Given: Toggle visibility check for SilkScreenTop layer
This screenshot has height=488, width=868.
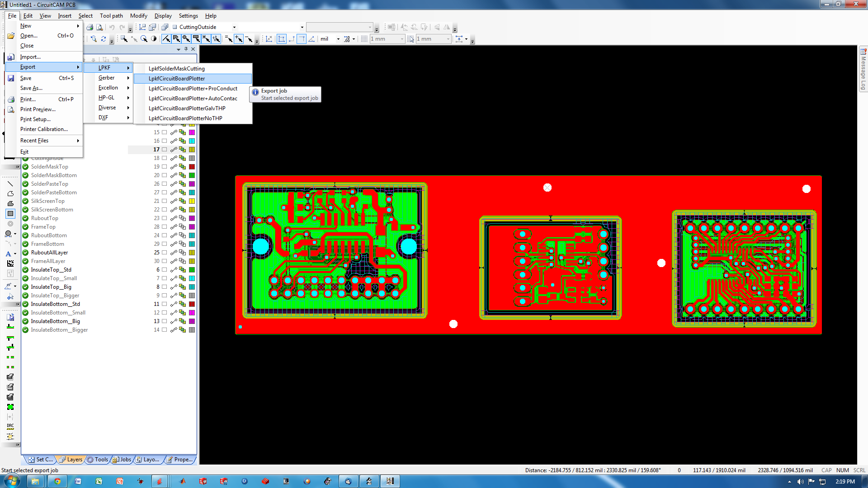Looking at the screenshot, I should 25,201.
